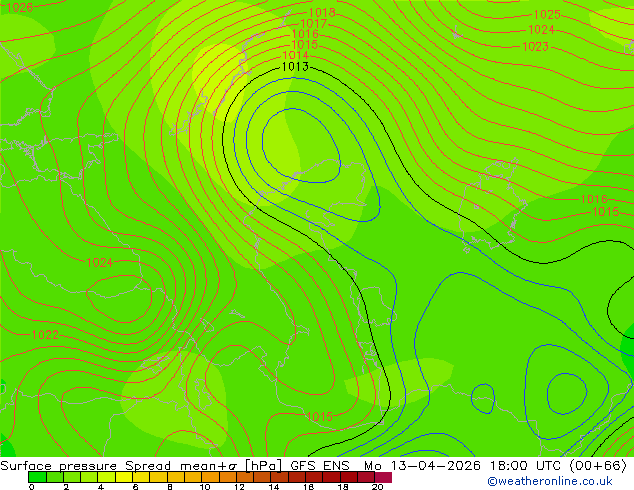Select the magenta swatch beyond legend value 20
634x490 pixels.
point(383,477)
